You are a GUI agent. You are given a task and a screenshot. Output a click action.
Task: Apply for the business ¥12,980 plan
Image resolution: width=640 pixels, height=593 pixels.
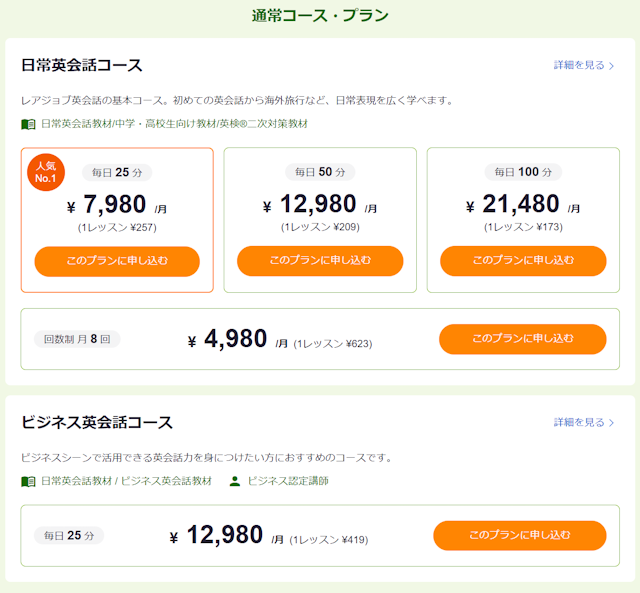(520, 535)
